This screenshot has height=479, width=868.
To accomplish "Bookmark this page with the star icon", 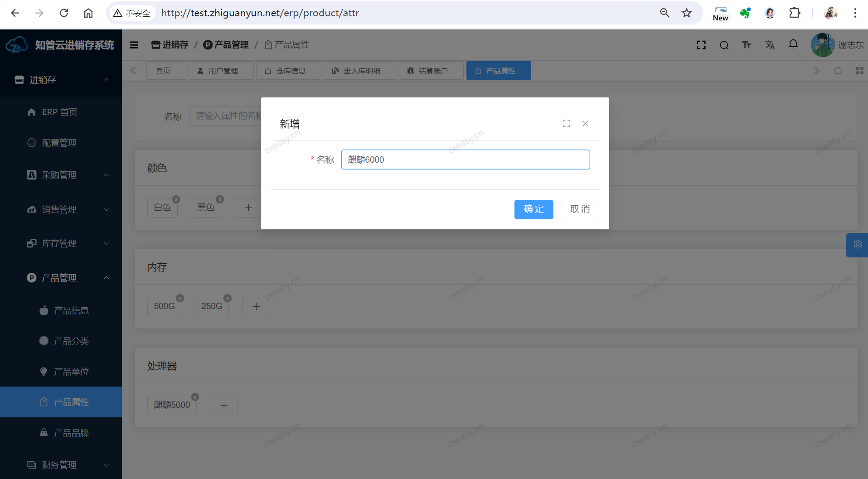I will pos(686,13).
